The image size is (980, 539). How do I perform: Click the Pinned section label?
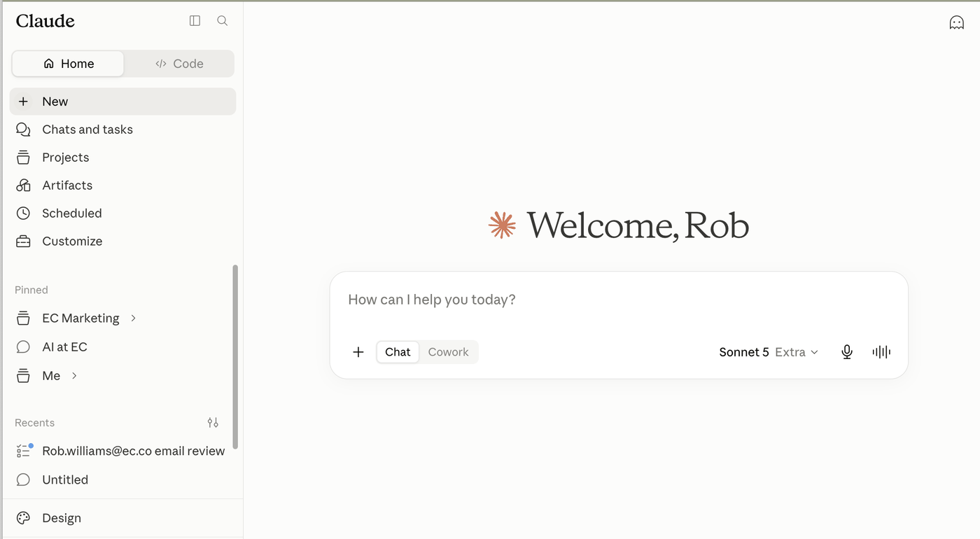(x=31, y=290)
